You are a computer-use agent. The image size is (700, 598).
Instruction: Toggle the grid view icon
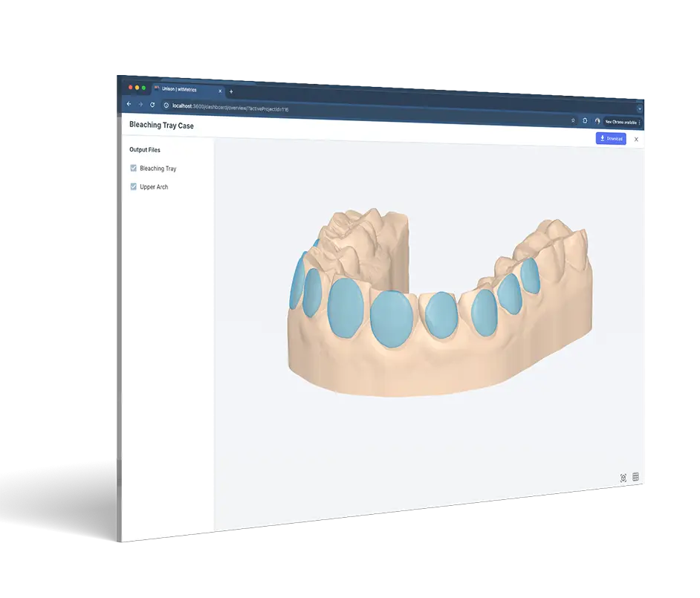[x=635, y=477]
